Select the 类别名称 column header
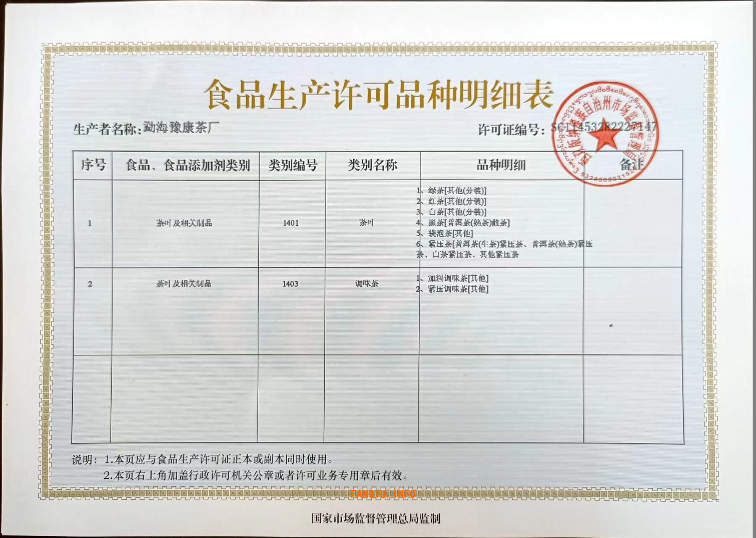This screenshot has width=756, height=538. [373, 165]
